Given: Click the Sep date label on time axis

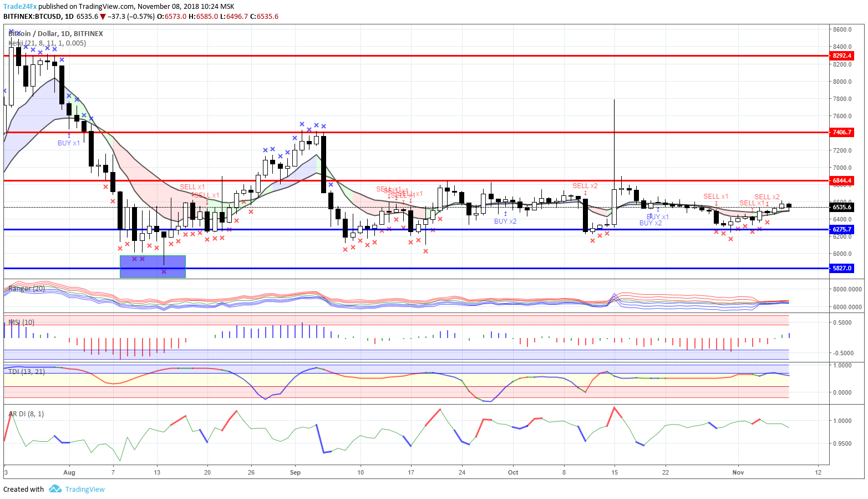Looking at the screenshot, I should click(295, 472).
